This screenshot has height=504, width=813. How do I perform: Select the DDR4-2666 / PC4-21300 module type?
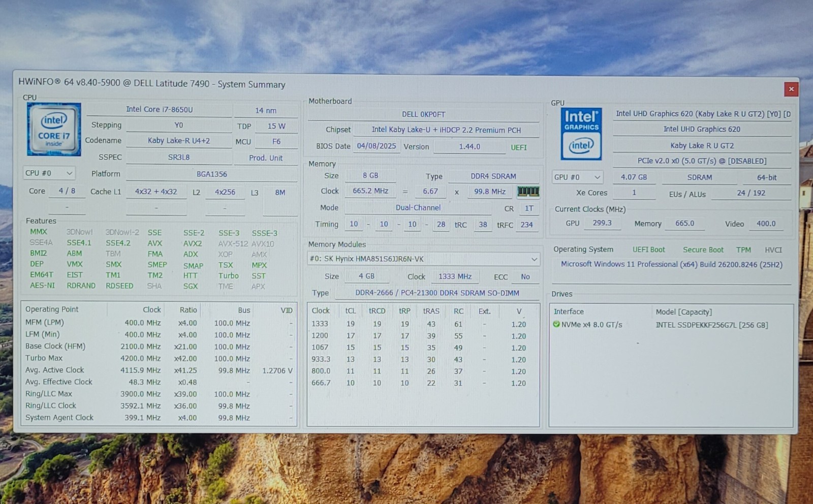(437, 293)
